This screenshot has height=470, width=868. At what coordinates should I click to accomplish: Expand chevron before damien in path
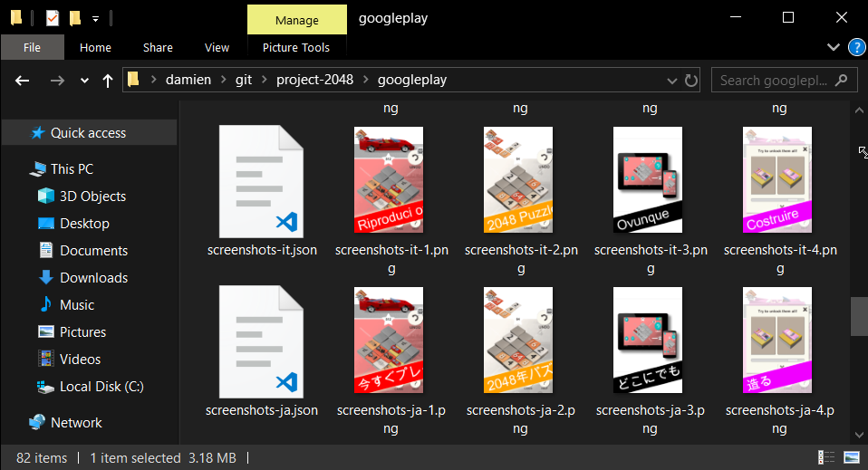click(x=154, y=80)
